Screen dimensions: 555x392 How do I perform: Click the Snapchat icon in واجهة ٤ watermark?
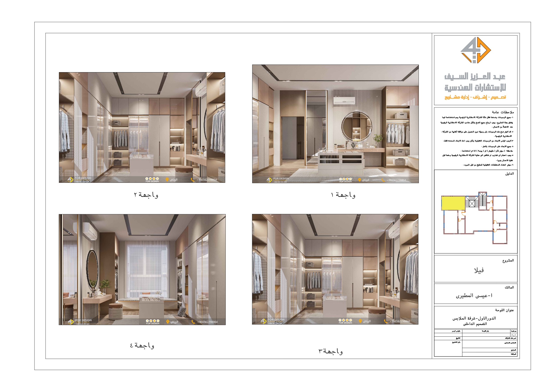(155, 321)
